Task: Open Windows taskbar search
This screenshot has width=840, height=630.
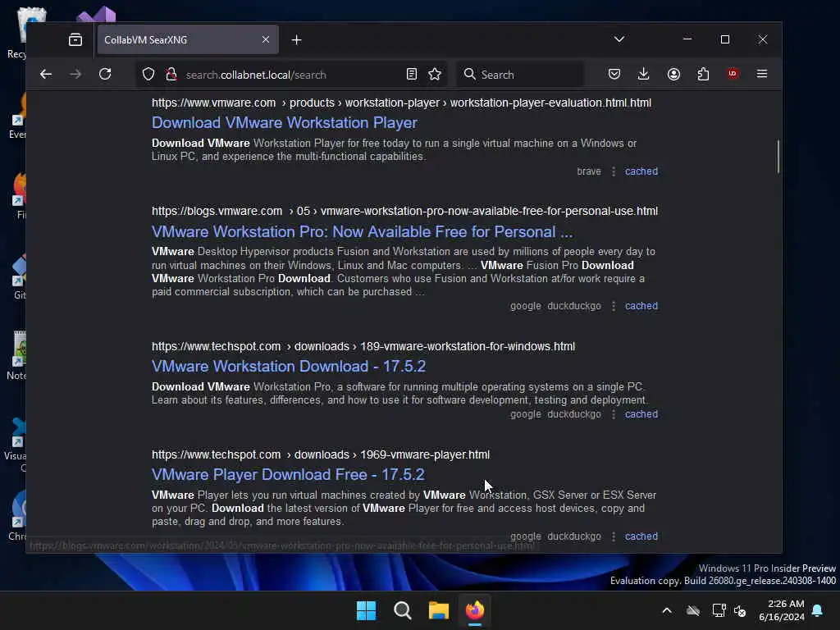Action: click(x=402, y=610)
